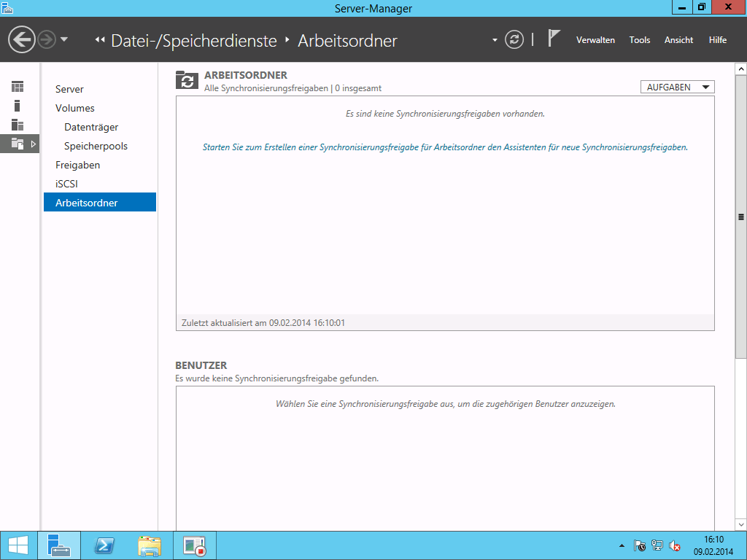The height and width of the screenshot is (560, 747).
Task: Open the navigation history dropdown arrow
Action: click(x=64, y=39)
